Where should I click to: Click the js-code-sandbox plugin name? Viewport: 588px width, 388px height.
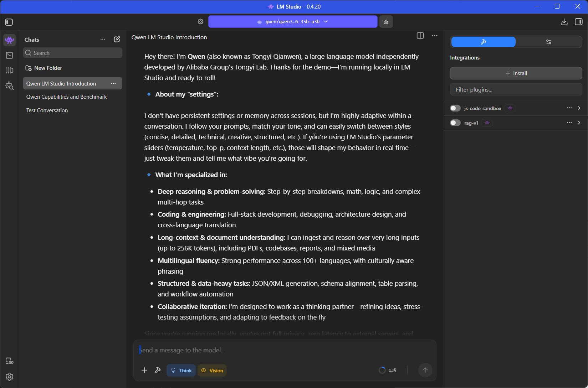point(483,108)
